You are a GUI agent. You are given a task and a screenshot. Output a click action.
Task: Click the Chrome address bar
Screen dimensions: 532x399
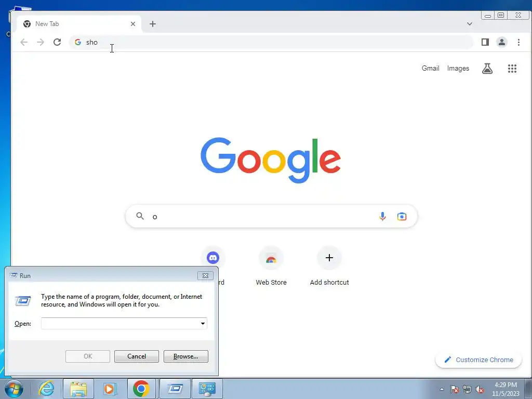(271, 42)
